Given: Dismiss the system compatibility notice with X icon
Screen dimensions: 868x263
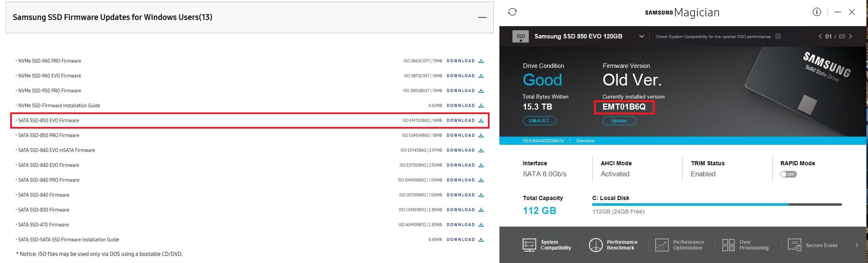Looking at the screenshot, I should pyautogui.click(x=778, y=36).
